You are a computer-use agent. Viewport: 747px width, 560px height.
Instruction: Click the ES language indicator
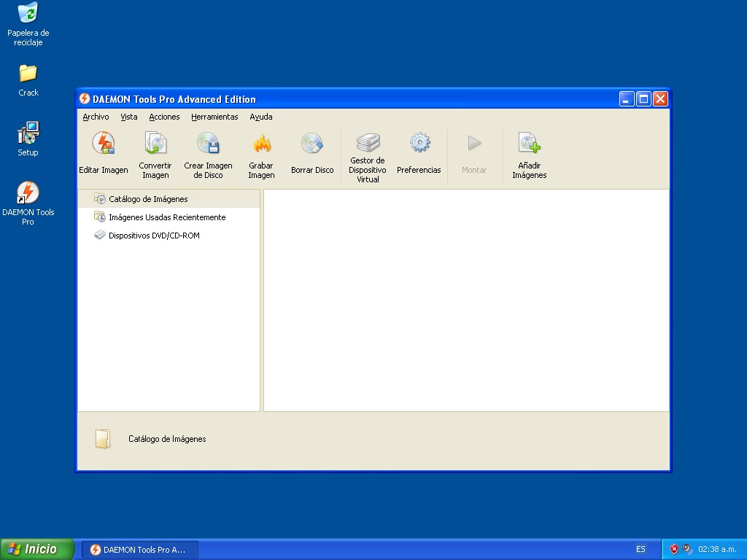[x=640, y=549]
